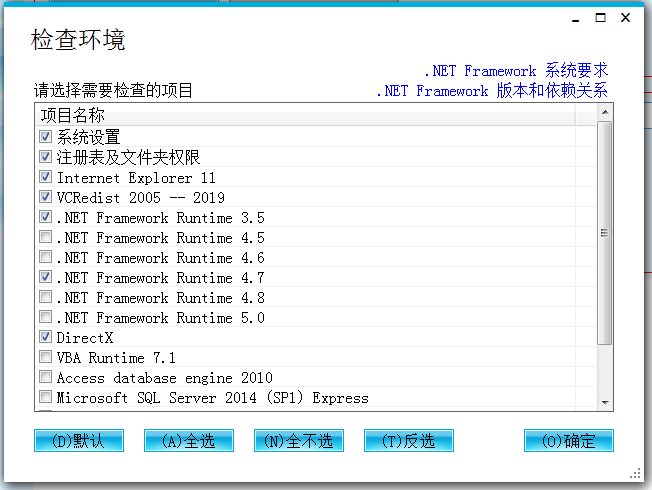Image resolution: width=652 pixels, height=490 pixels.
Task: Uncheck the 系统设置 checkbox
Action: (x=45, y=137)
